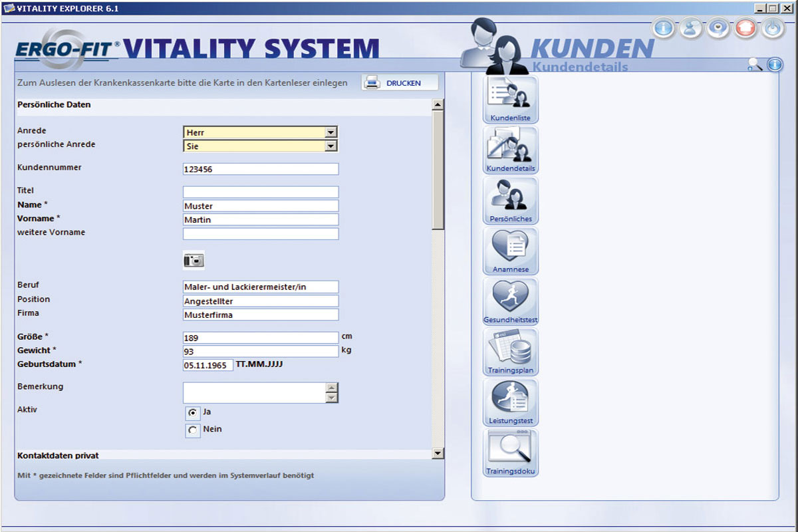
Task: Open Kundenliste from the sidebar
Action: [511, 100]
